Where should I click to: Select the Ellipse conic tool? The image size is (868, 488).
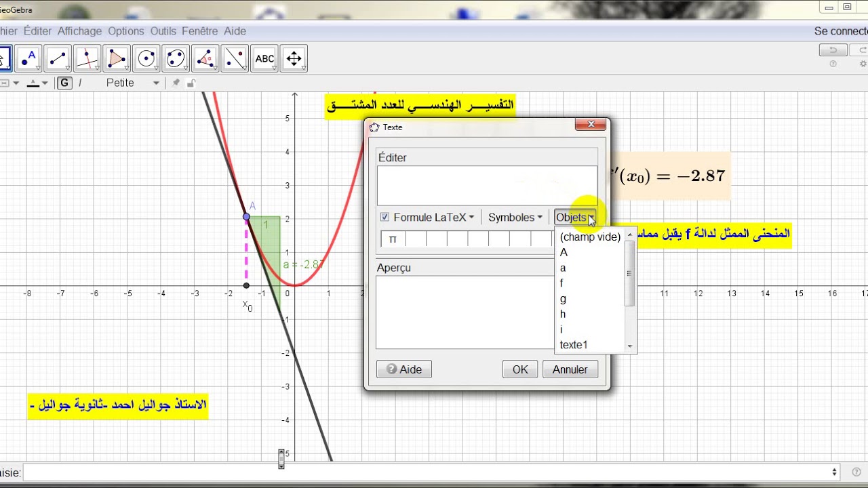coord(176,59)
